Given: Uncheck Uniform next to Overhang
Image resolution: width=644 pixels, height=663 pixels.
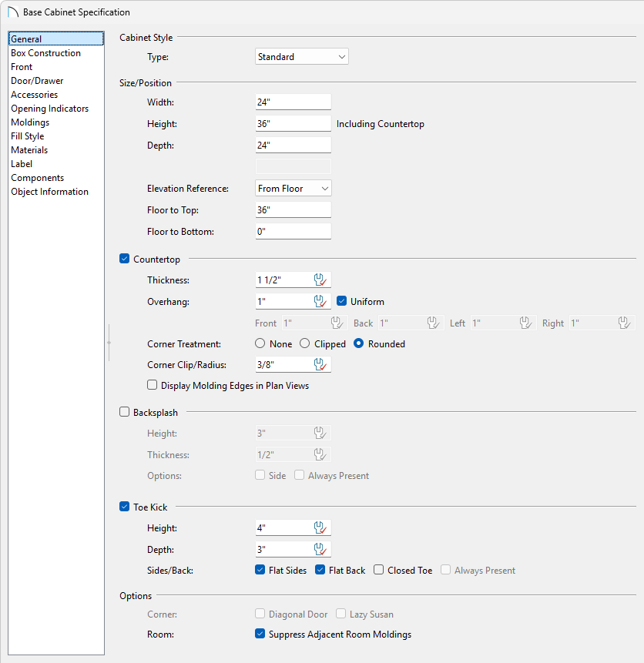Looking at the screenshot, I should (341, 301).
